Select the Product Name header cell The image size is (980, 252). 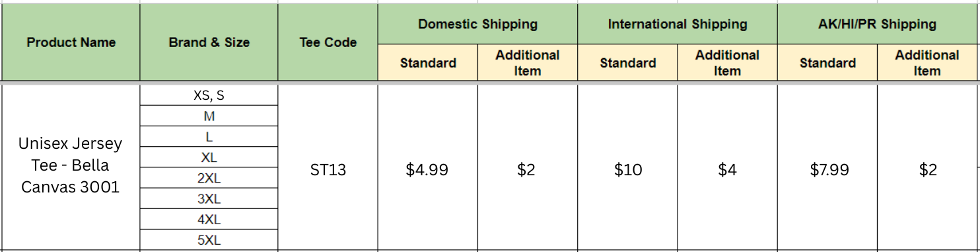pyautogui.click(x=71, y=42)
